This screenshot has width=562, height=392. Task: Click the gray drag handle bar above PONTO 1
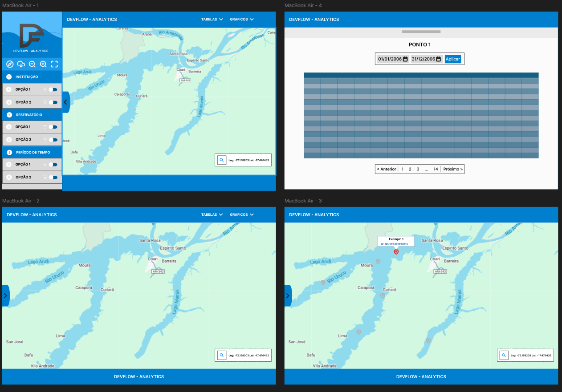coord(421,32)
